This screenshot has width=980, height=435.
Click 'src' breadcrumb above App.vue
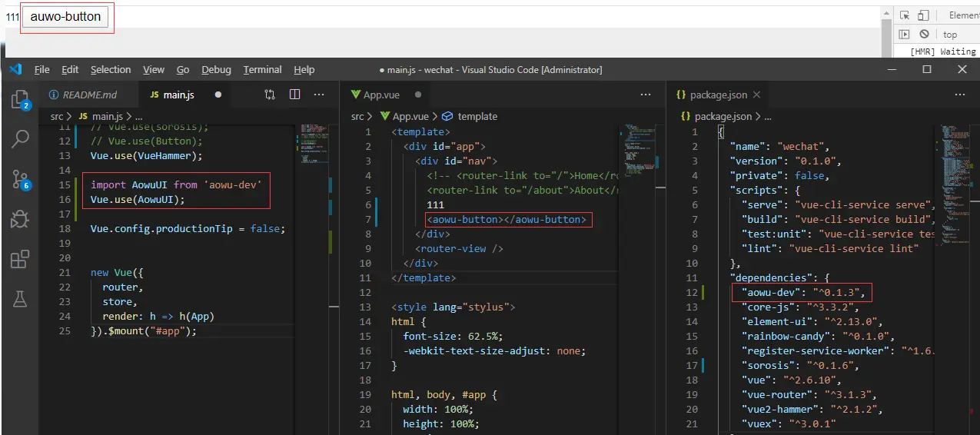pos(357,116)
